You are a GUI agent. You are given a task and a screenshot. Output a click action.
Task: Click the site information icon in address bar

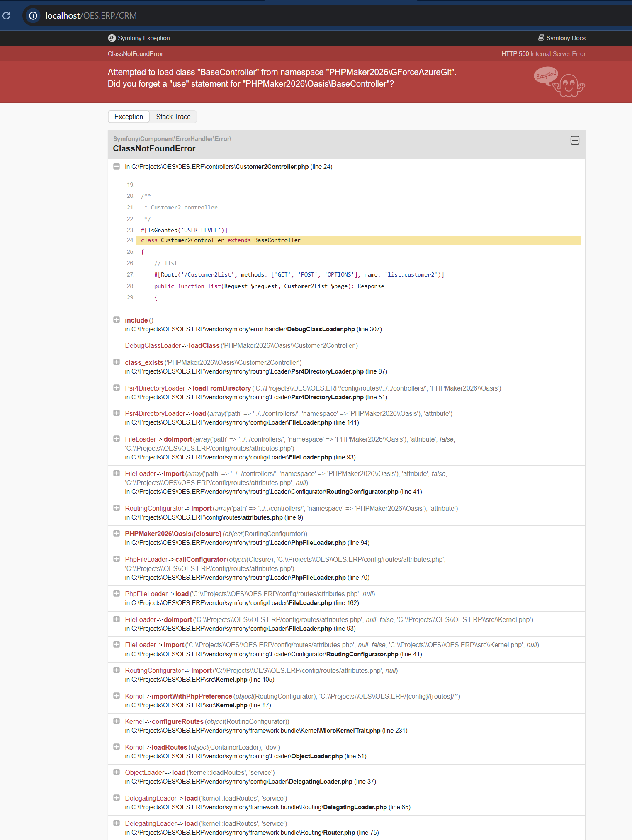coord(33,16)
